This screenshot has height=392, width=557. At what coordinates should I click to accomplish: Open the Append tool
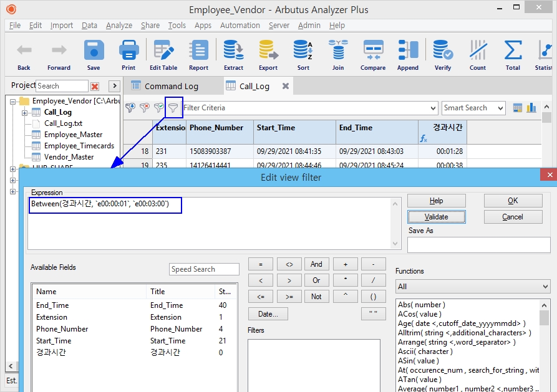(408, 55)
